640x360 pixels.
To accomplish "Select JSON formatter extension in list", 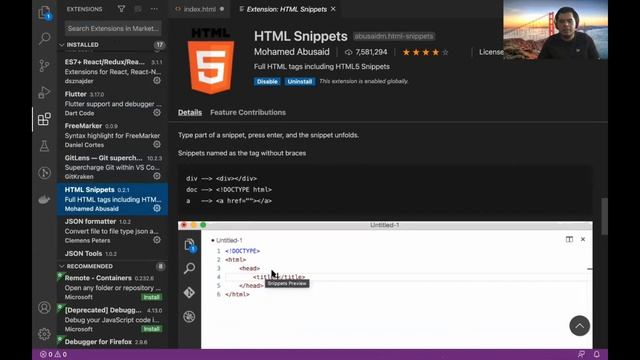I will 112,231.
